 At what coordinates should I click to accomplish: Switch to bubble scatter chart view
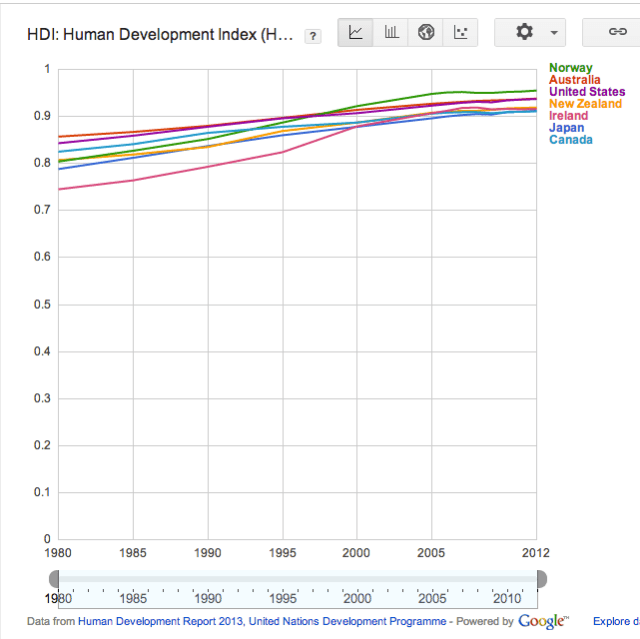tap(460, 32)
